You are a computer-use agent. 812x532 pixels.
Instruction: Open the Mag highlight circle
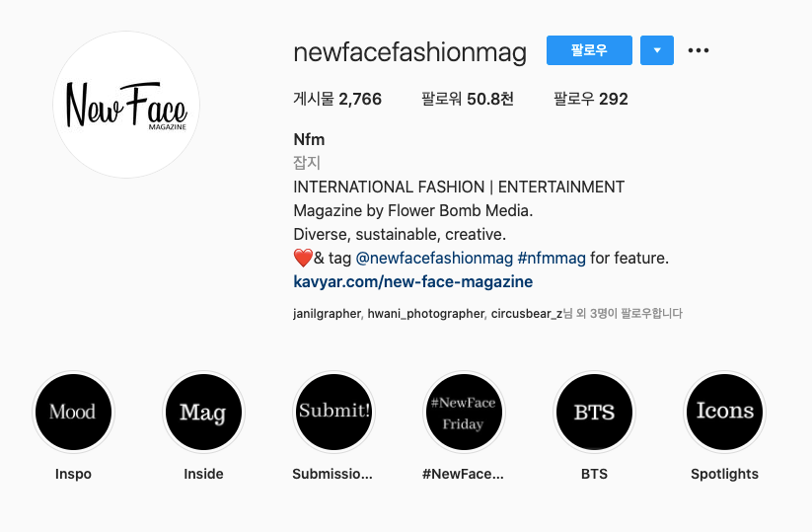(203, 413)
